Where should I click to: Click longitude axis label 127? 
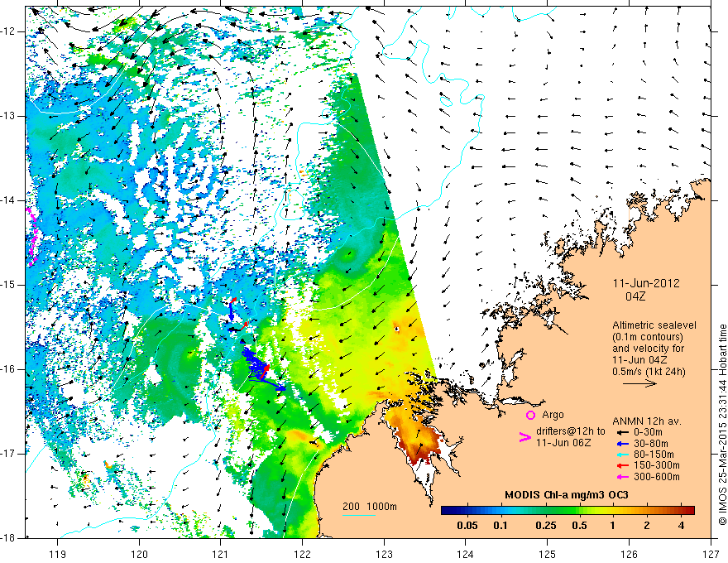click(711, 554)
